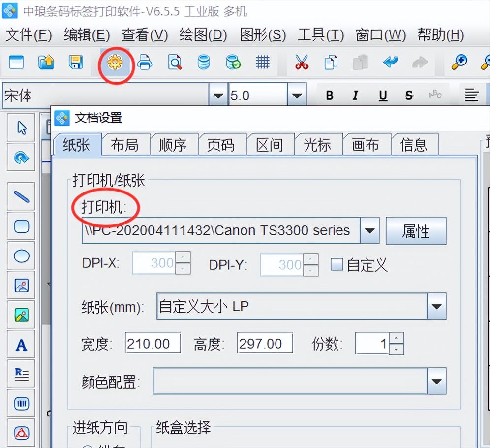The width and height of the screenshot is (490, 448).
Task: Open document settings gear icon in toolbar
Action: [x=115, y=63]
